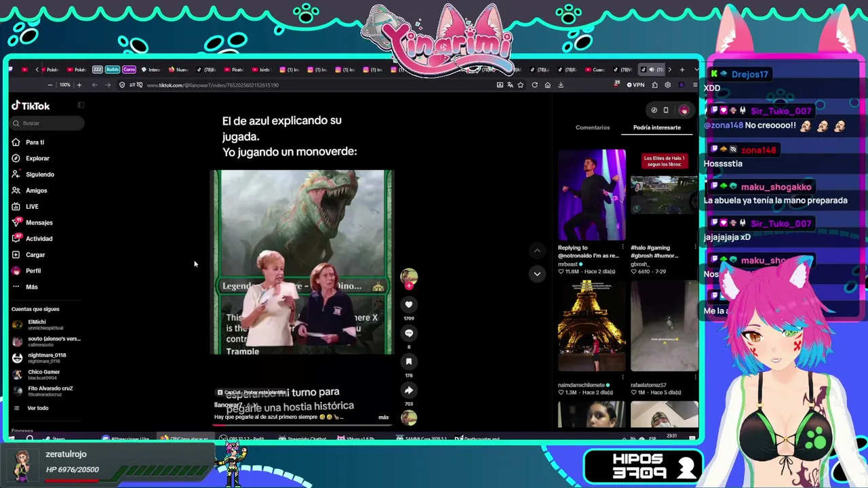The width and height of the screenshot is (868, 488).
Task: Open browser downloads icon
Action: pyautogui.click(x=561, y=85)
